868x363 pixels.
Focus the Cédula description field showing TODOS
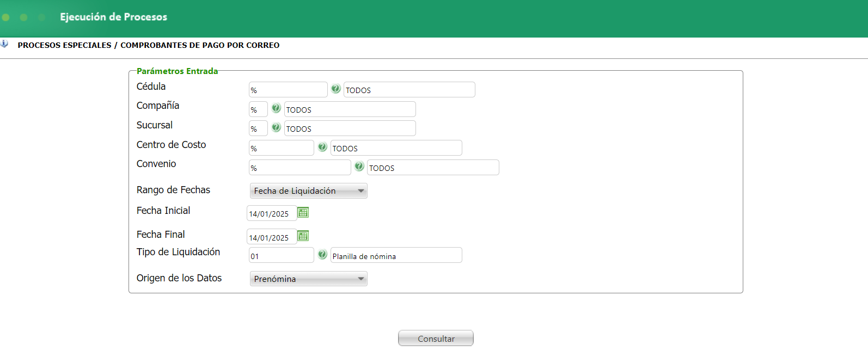click(409, 90)
